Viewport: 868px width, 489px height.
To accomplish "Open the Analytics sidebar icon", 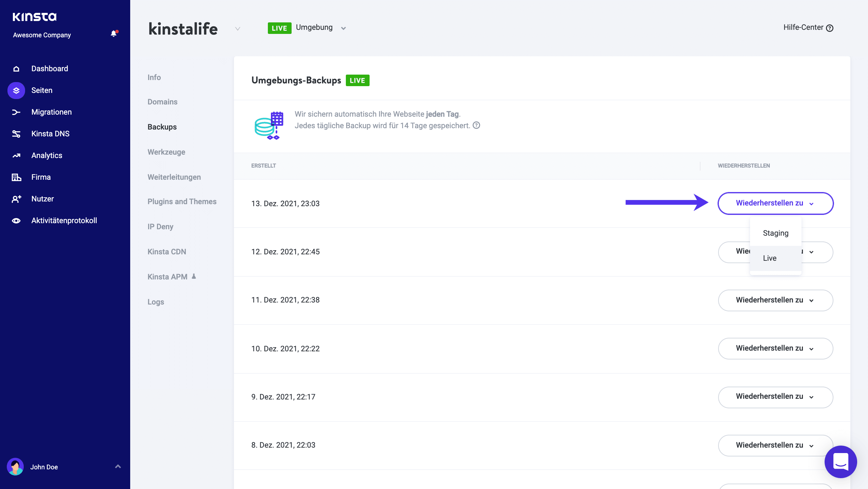I will (16, 156).
